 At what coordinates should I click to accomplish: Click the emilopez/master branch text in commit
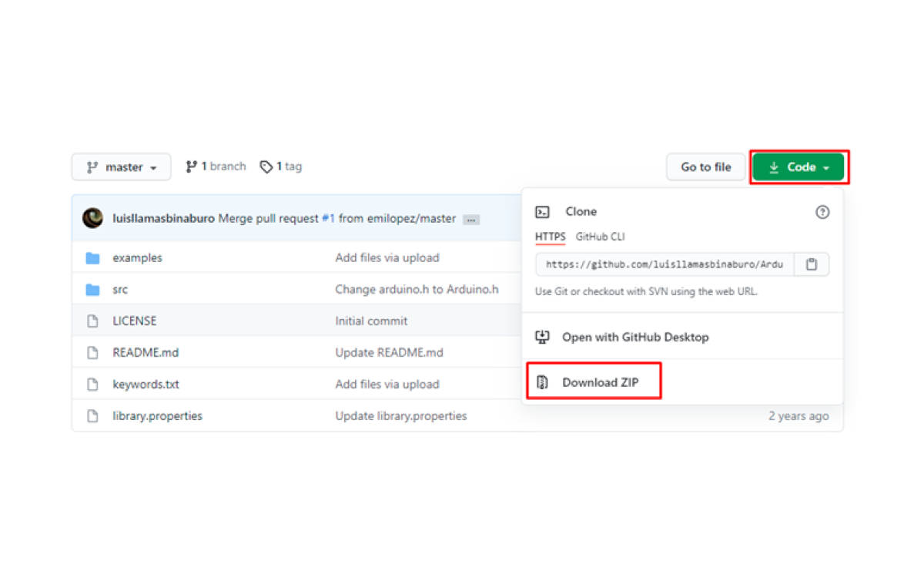(x=411, y=219)
